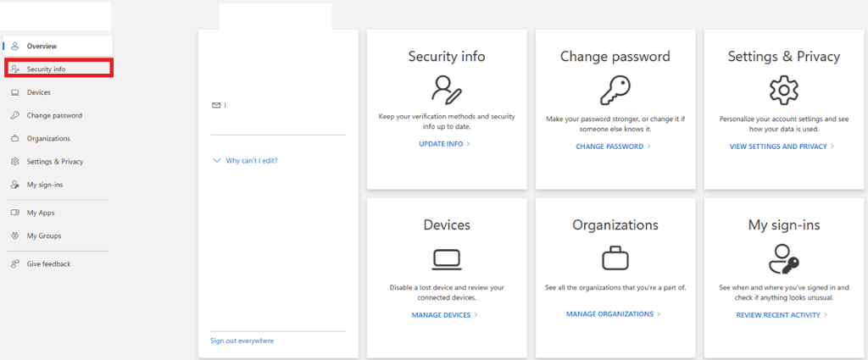Click REVIEW RECENT ACTIVITY link
The height and width of the screenshot is (360, 868).
[782, 315]
